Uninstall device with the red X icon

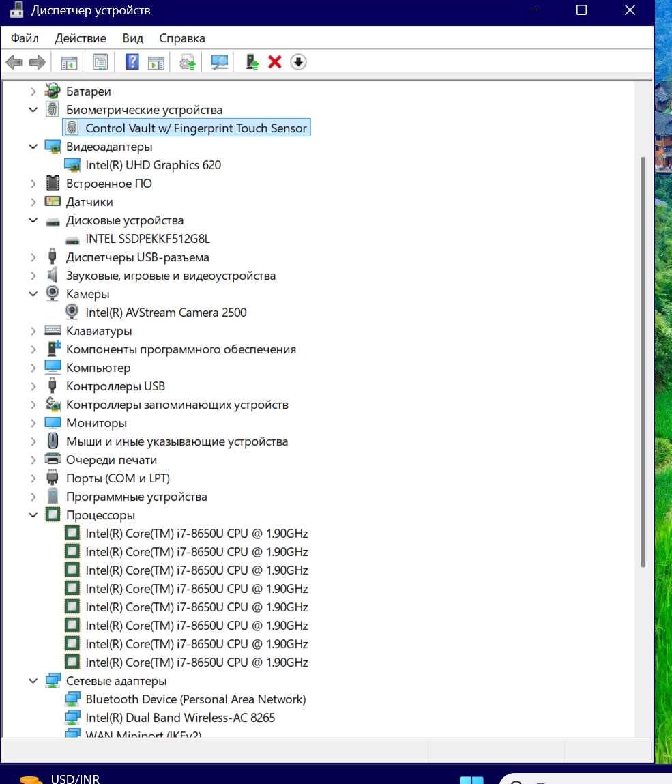coord(275,62)
